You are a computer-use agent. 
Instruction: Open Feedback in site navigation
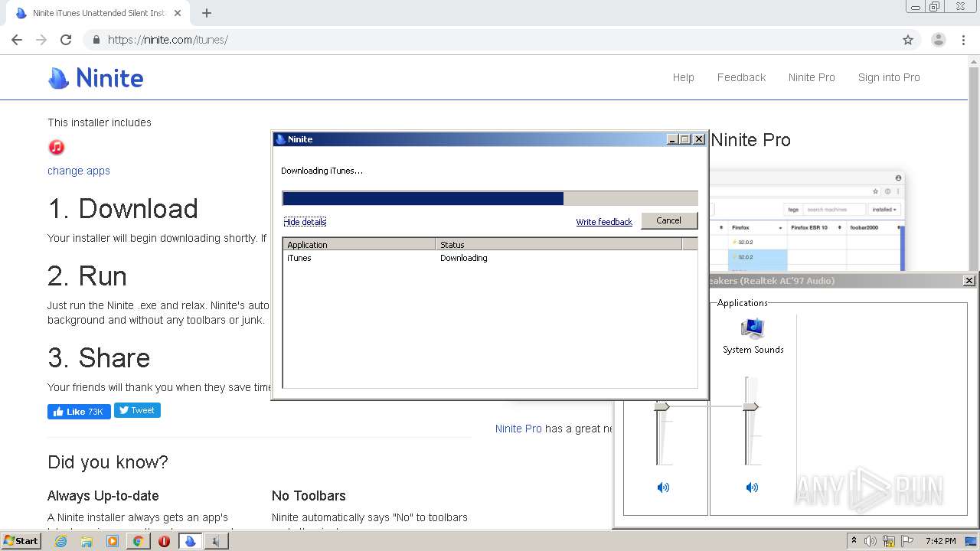(741, 77)
